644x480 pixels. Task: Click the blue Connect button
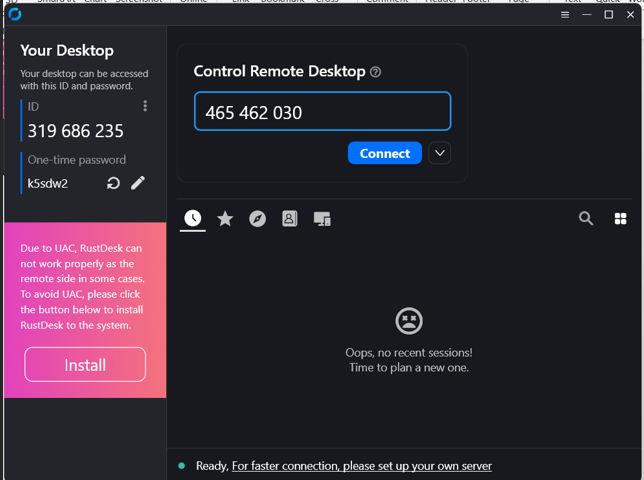coord(384,153)
